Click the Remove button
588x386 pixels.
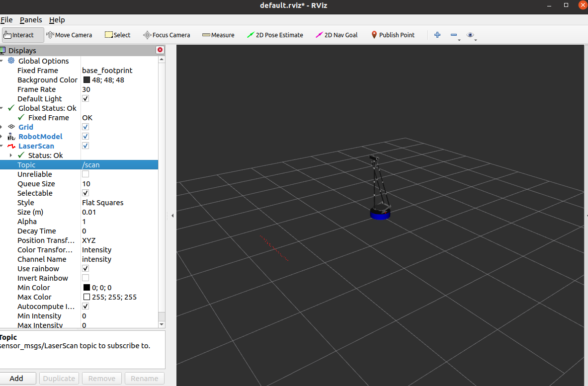101,378
